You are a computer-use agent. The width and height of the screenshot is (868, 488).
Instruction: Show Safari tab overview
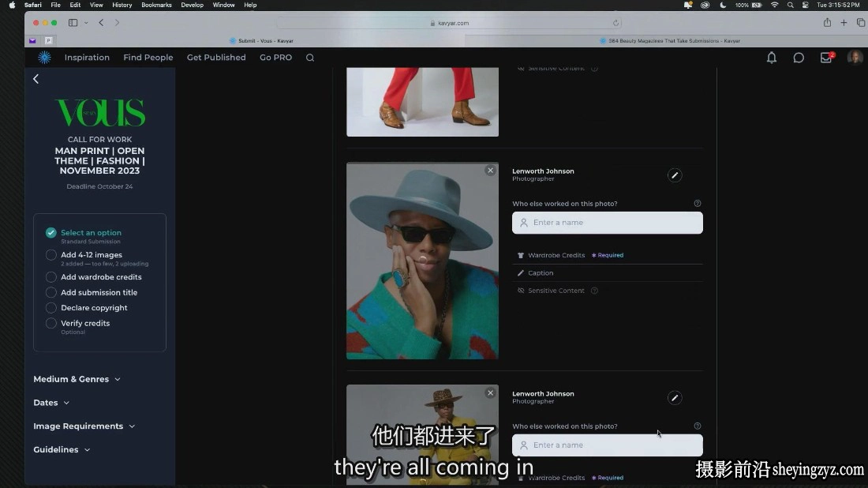point(860,23)
